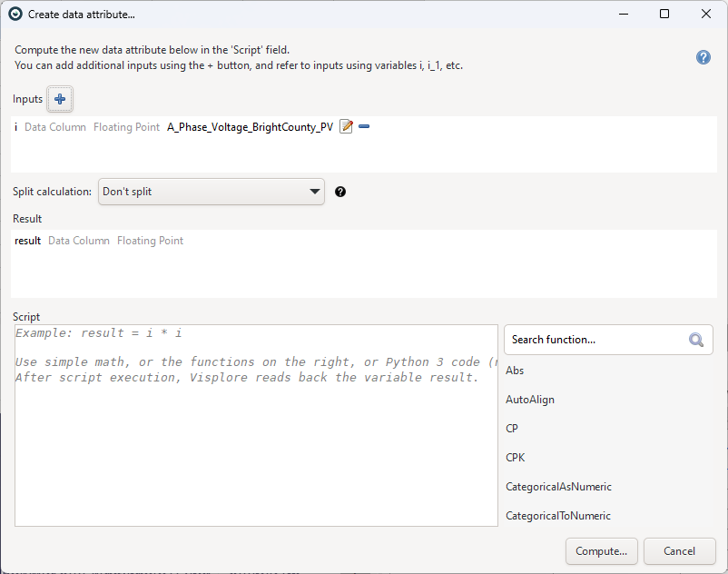
Task: Minimize the Create data attribute window
Action: click(624, 14)
